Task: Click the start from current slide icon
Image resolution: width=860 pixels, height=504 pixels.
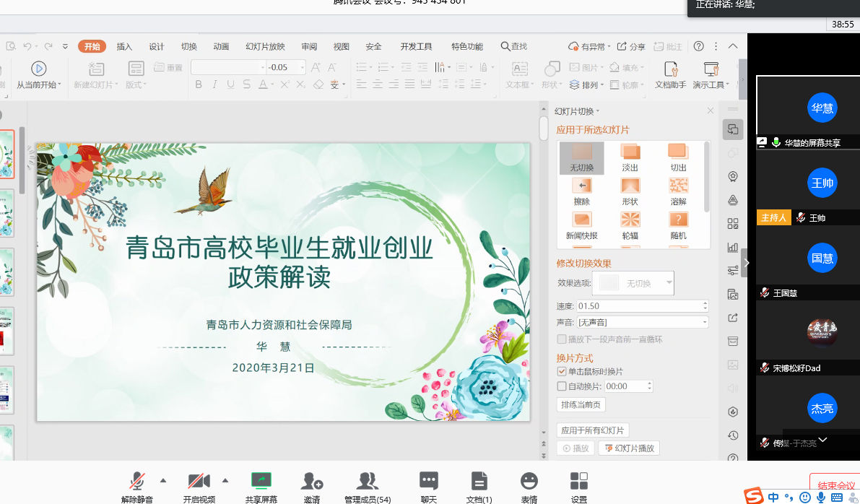Action: pyautogui.click(x=38, y=69)
